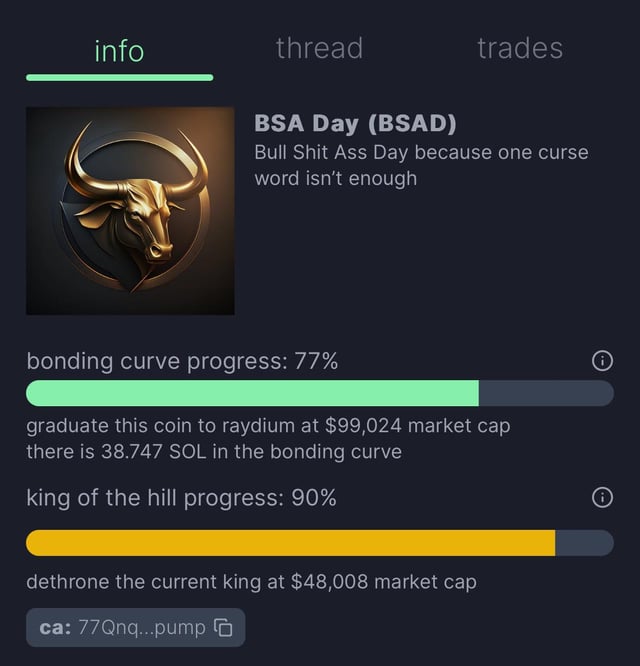This screenshot has width=640, height=666.
Task: Switch to the info tab
Action: 119,50
